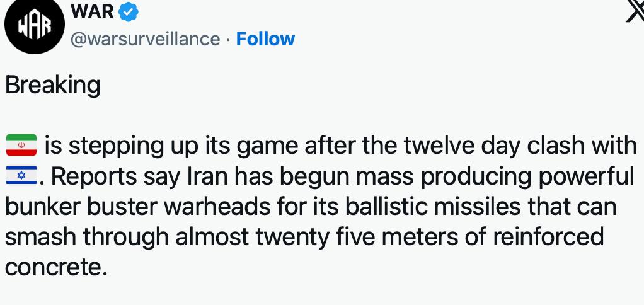The image size is (644, 305).
Task: Follow the warsurveillance account
Action: click(265, 39)
